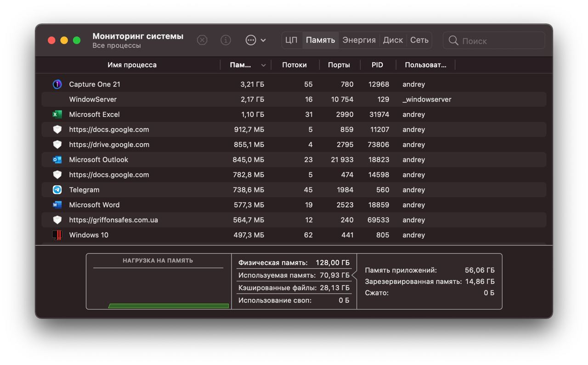Select the docs.google.com row with 912,7 МБ
588x365 pixels.
294,129
